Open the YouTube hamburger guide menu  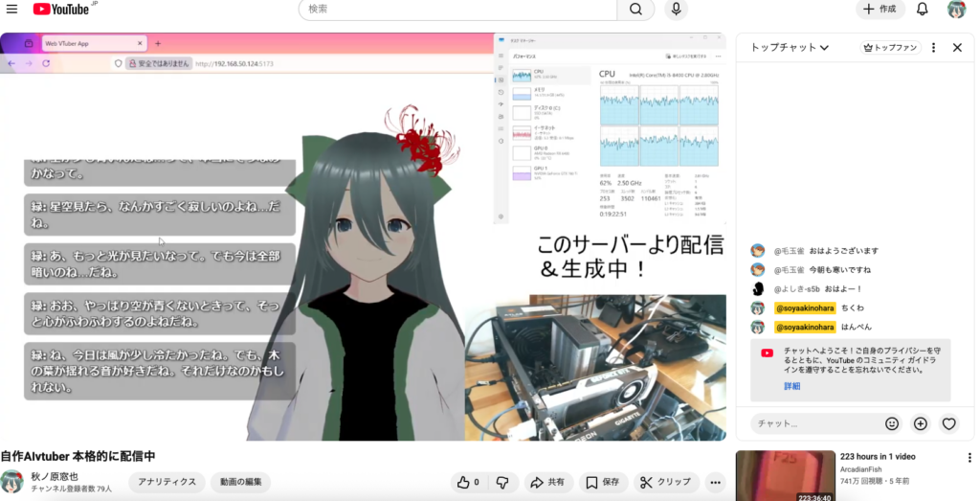pos(12,10)
